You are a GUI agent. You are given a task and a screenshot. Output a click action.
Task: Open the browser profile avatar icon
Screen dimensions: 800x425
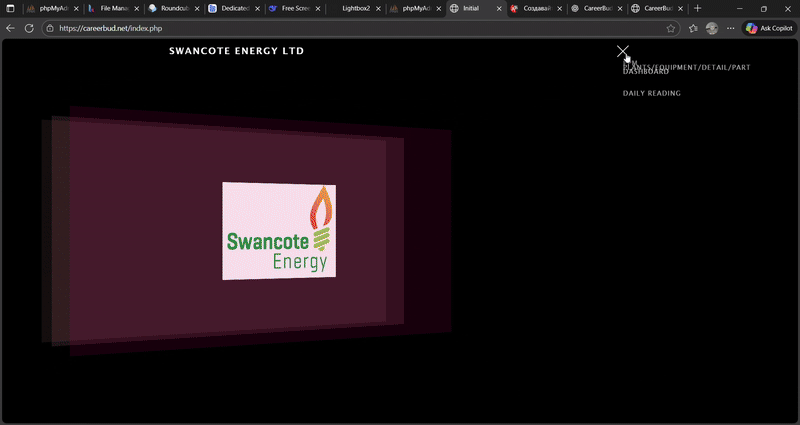click(x=711, y=28)
